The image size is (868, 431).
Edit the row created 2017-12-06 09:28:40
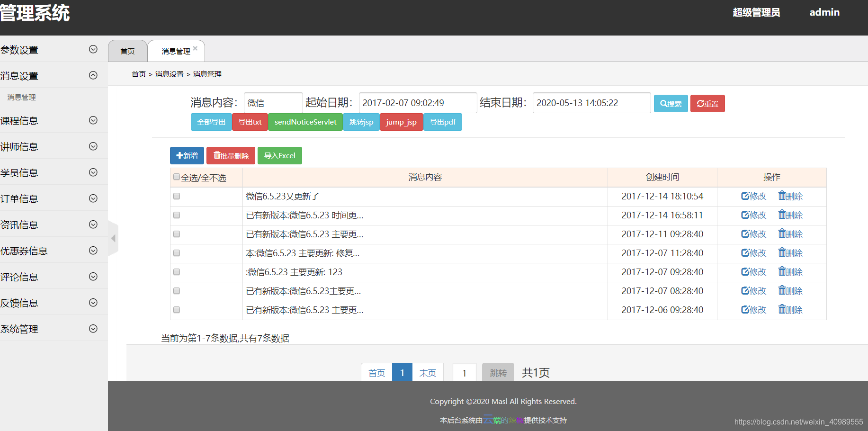753,310
